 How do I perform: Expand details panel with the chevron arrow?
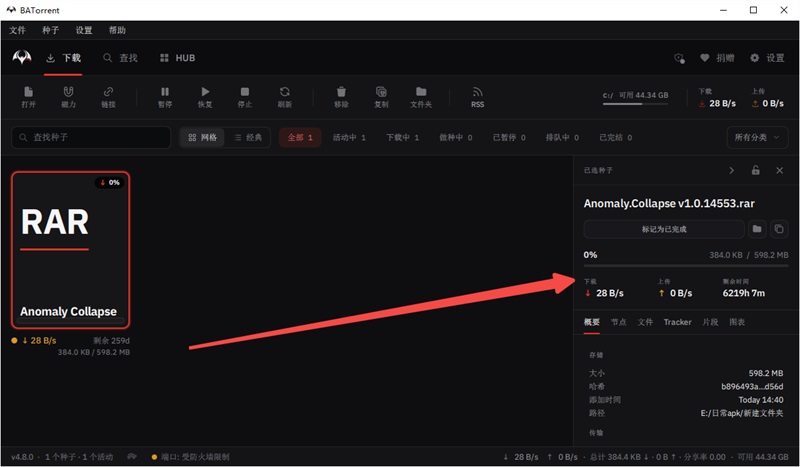click(732, 170)
